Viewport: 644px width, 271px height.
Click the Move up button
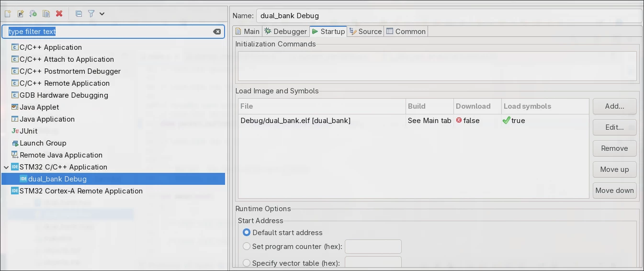[614, 169]
